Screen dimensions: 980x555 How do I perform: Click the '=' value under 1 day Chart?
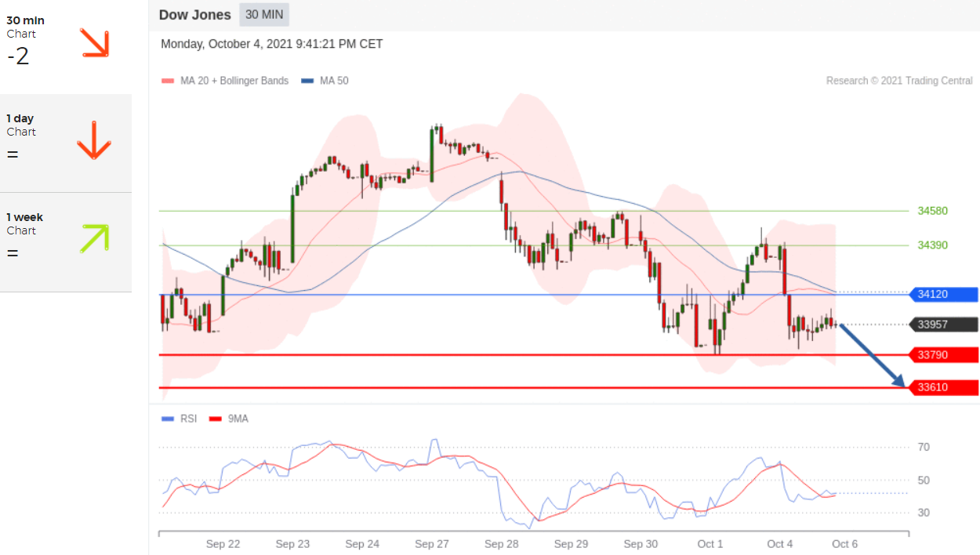[x=13, y=154]
